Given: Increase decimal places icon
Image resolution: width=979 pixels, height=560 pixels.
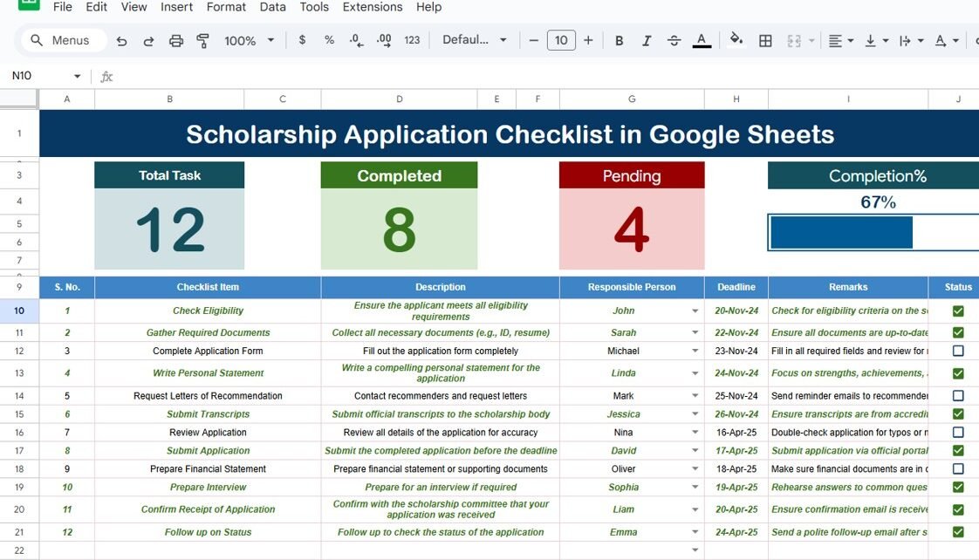Looking at the screenshot, I should [384, 41].
